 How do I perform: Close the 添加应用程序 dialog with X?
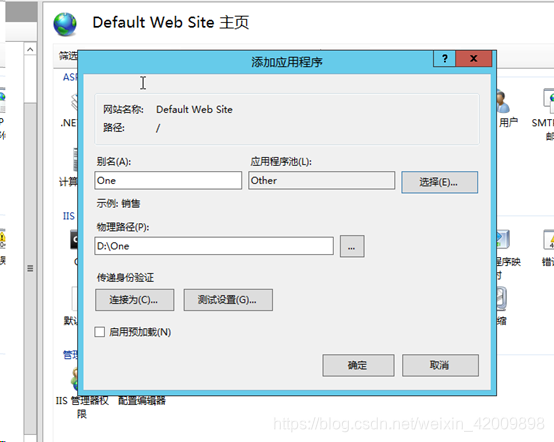(473, 59)
